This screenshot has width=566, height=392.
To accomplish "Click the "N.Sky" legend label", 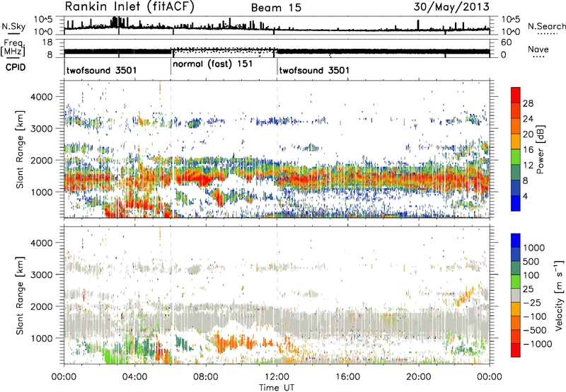I will point(13,26).
